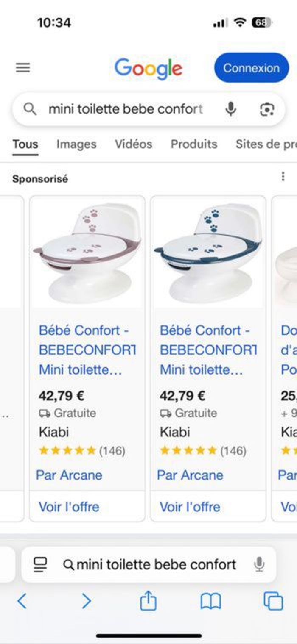297x644 pixels.
Task: Tap the address bar microphone icon
Action: pos(259,564)
